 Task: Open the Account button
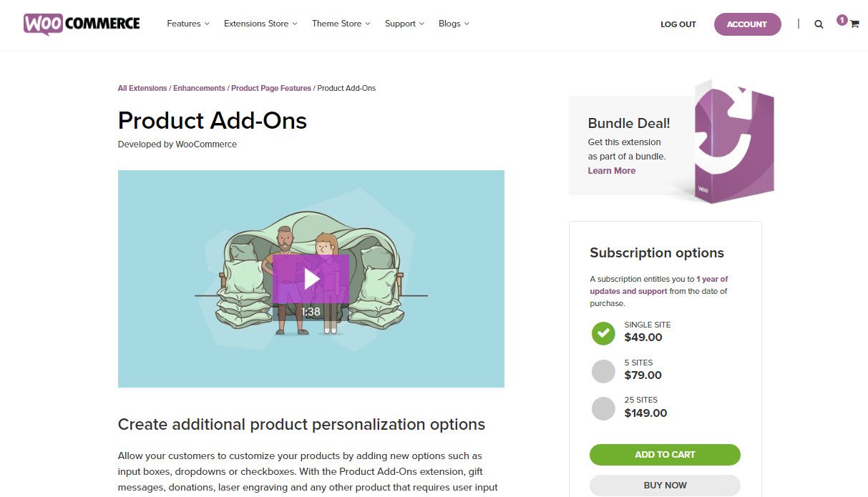[747, 24]
